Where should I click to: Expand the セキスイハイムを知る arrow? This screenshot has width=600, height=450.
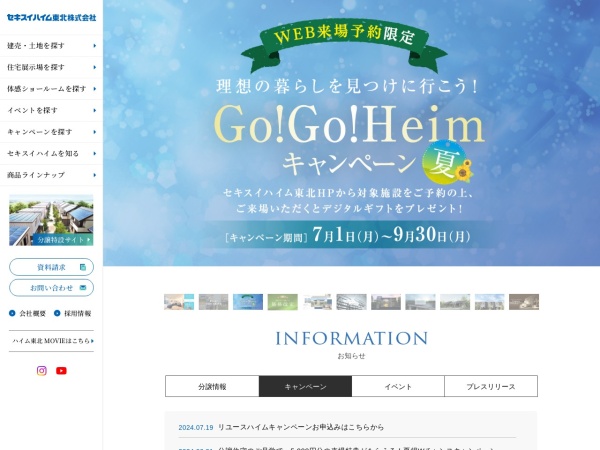tap(95, 153)
